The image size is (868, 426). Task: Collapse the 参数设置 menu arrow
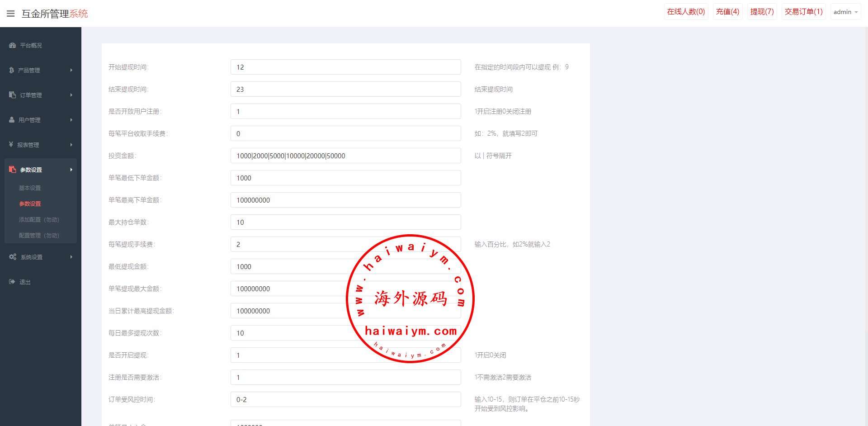71,170
